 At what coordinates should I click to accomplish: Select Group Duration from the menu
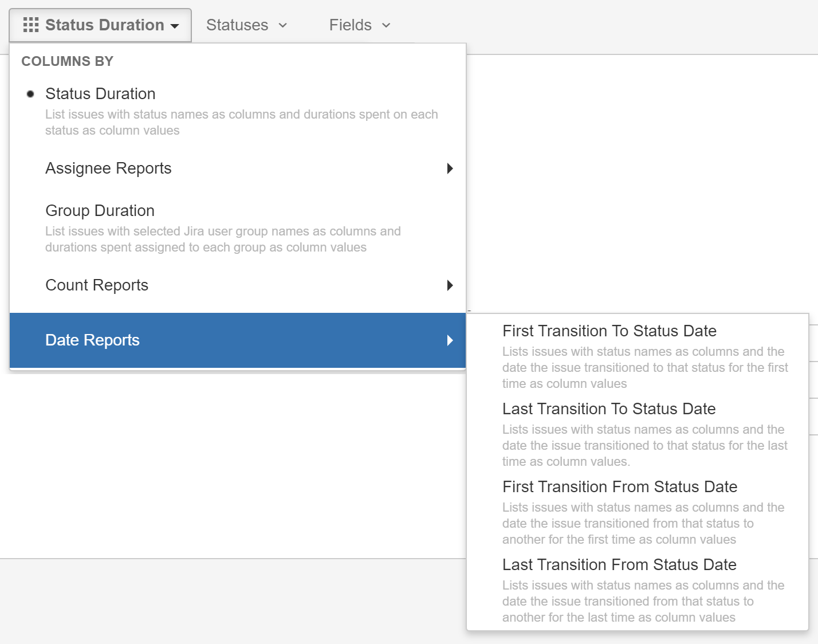coord(100,211)
